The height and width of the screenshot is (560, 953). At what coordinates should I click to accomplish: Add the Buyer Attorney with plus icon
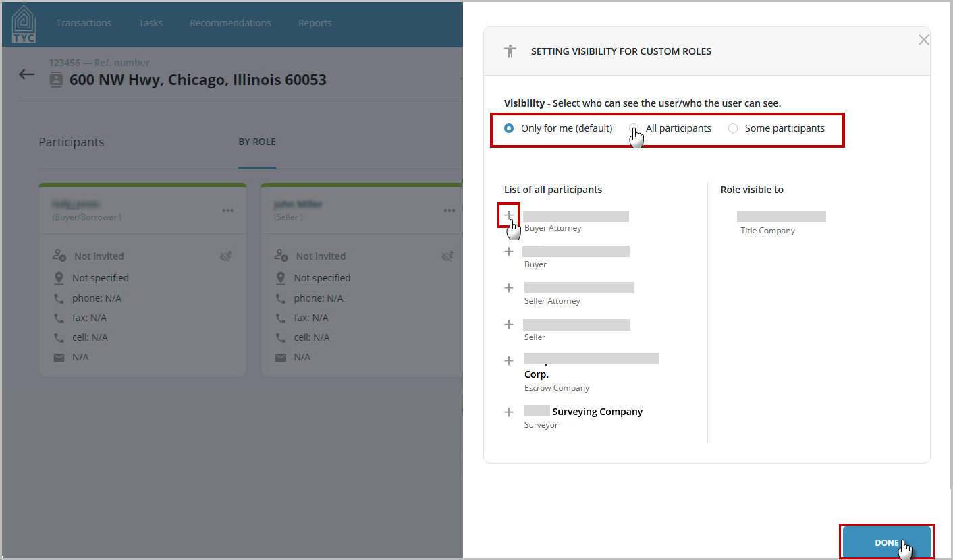tap(509, 215)
